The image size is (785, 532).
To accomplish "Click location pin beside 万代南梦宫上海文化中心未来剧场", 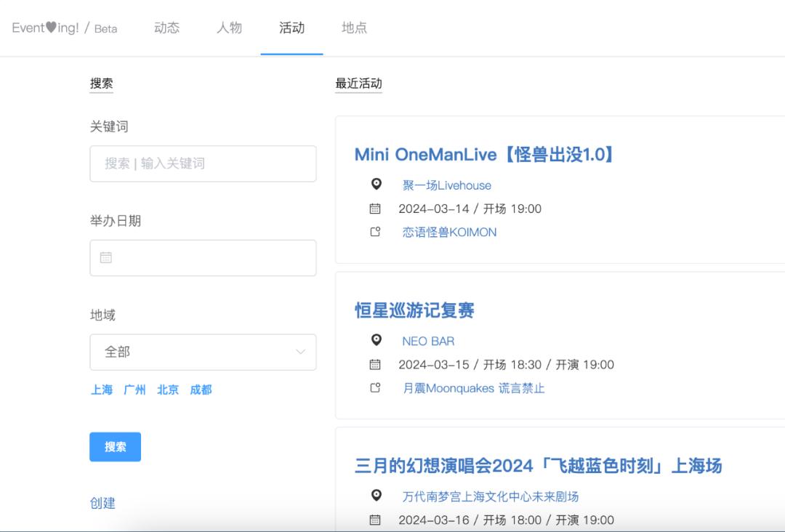I will coord(376,496).
